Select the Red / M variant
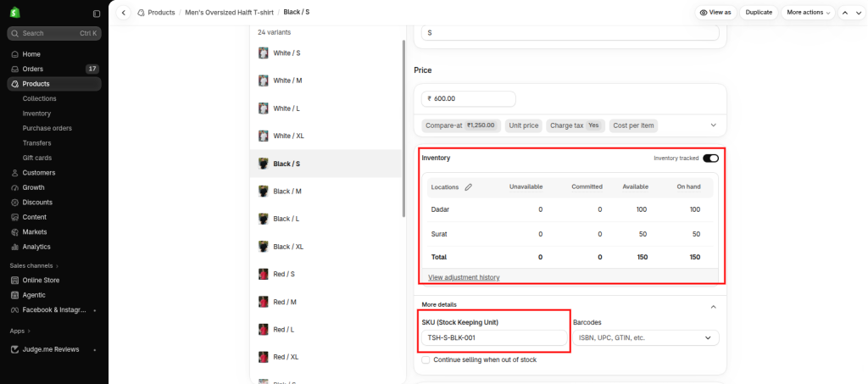Image resolution: width=868 pixels, height=384 pixels. [325, 302]
